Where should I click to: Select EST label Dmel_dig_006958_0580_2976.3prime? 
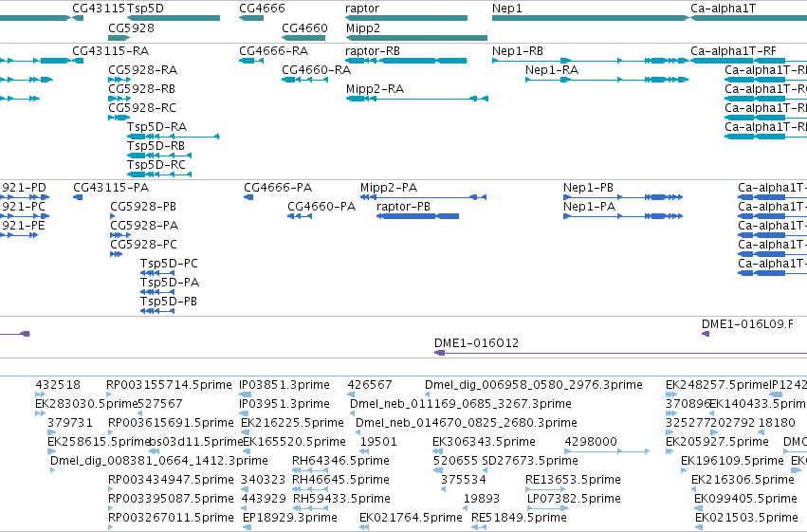coord(534,385)
